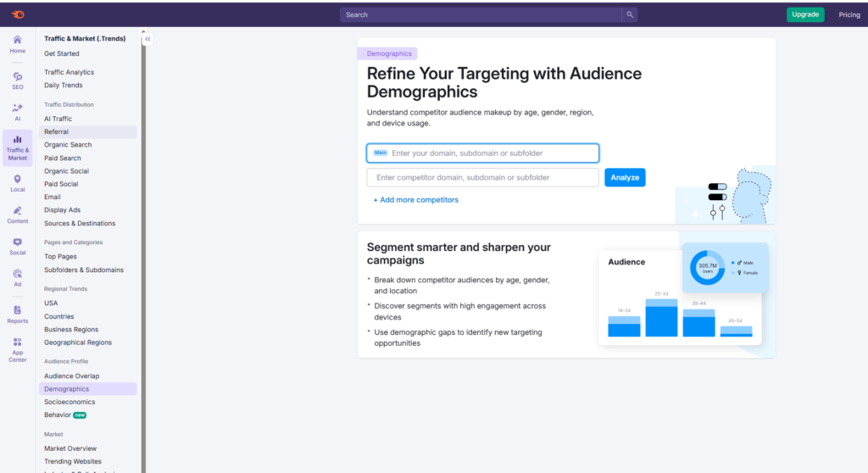Open the SEO toolkit icon
The width and height of the screenshot is (868, 473).
click(18, 81)
